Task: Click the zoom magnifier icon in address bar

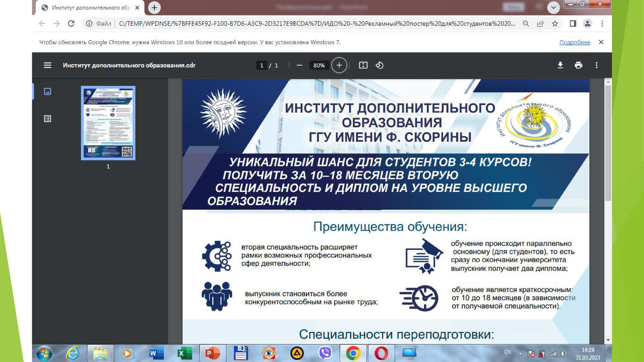Action: (x=526, y=23)
